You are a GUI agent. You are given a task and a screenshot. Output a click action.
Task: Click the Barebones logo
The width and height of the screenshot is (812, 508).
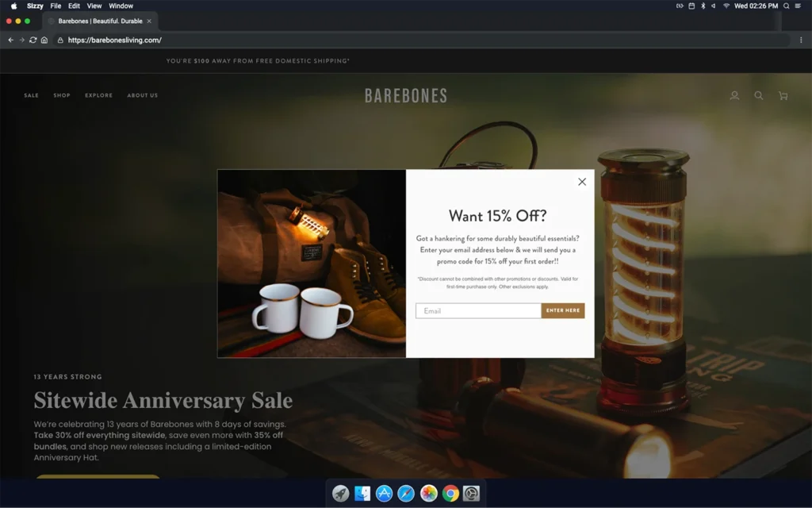(406, 96)
